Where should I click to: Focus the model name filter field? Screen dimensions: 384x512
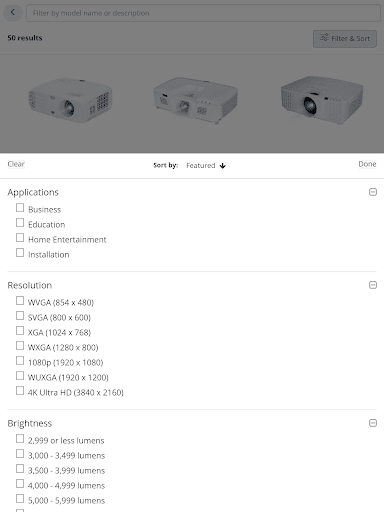pyautogui.click(x=203, y=13)
